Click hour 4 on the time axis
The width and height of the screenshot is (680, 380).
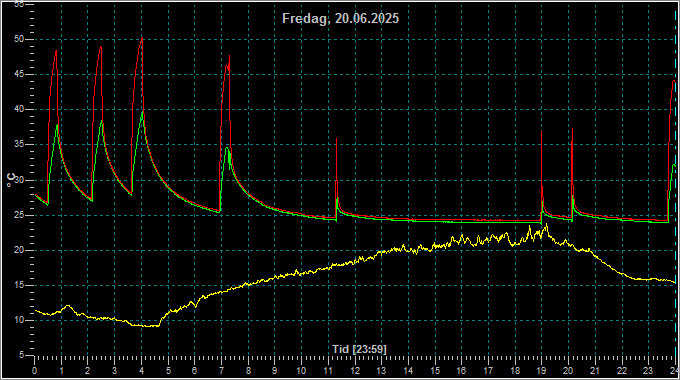coord(141,371)
